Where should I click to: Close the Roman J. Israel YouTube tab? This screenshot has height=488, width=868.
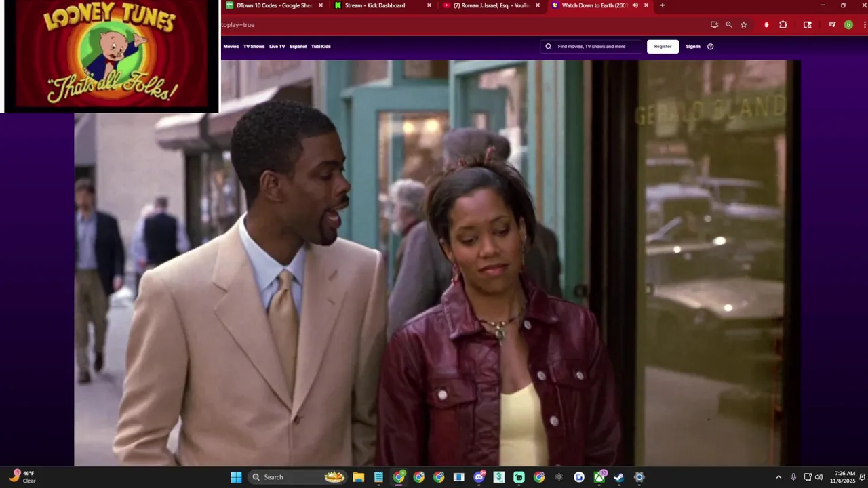pos(538,5)
